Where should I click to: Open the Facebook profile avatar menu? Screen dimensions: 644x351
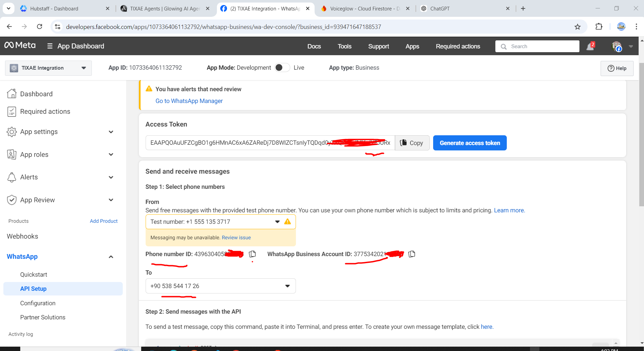click(x=617, y=46)
